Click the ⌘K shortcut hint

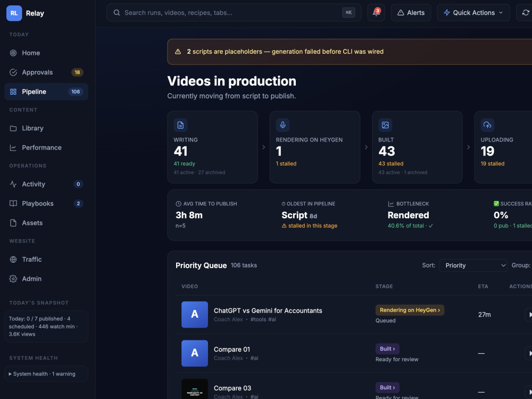pos(349,13)
